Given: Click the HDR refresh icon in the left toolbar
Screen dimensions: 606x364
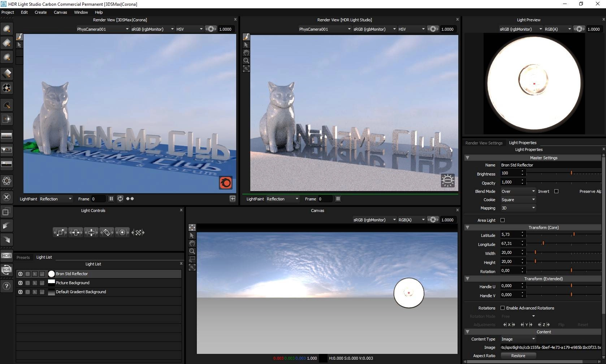Looking at the screenshot, I should [7, 270].
